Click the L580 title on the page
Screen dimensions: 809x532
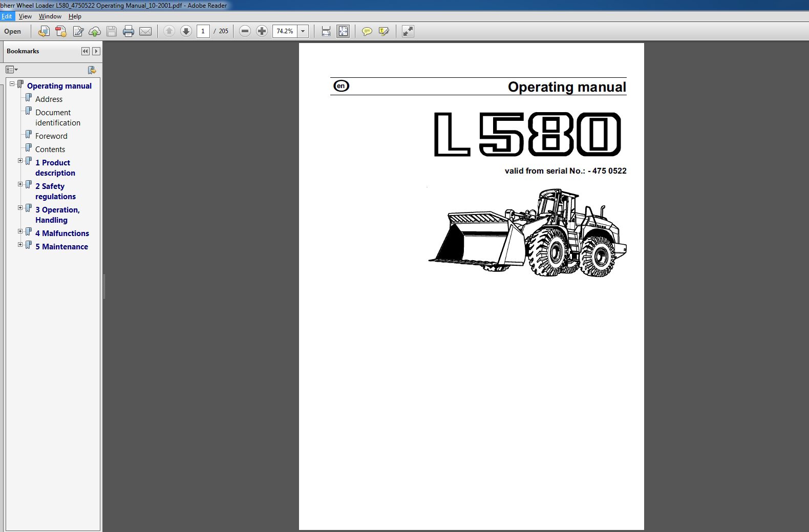pyautogui.click(x=527, y=134)
